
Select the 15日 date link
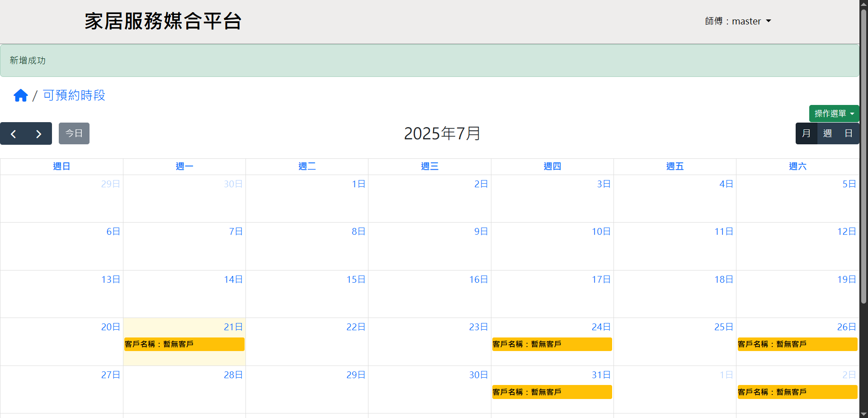[356, 280]
